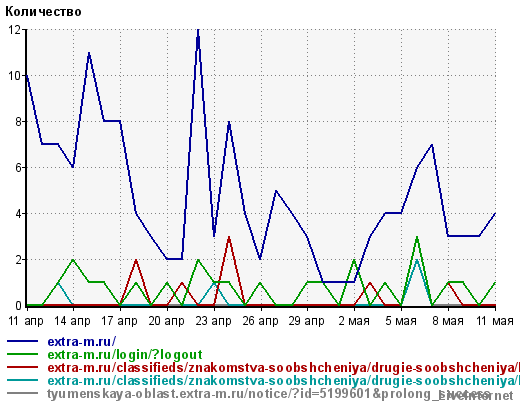Click the red line swatch in legend
The image size is (520, 405).
click(x=22, y=367)
